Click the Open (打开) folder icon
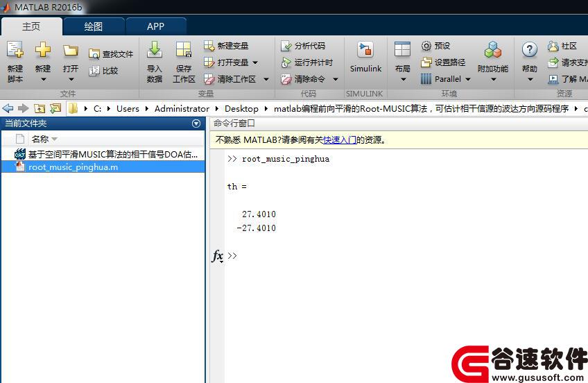Viewport: 588px width, 383px height. [71, 50]
